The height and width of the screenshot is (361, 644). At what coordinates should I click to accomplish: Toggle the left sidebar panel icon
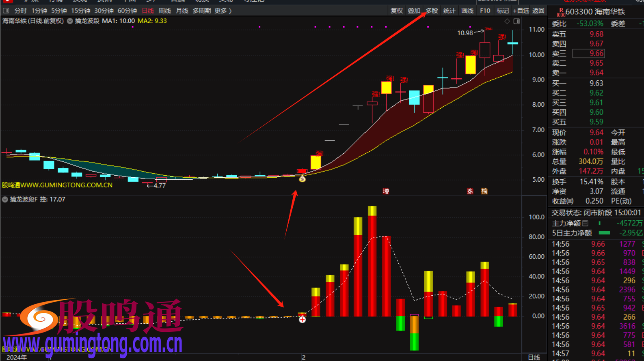[x=6, y=11]
